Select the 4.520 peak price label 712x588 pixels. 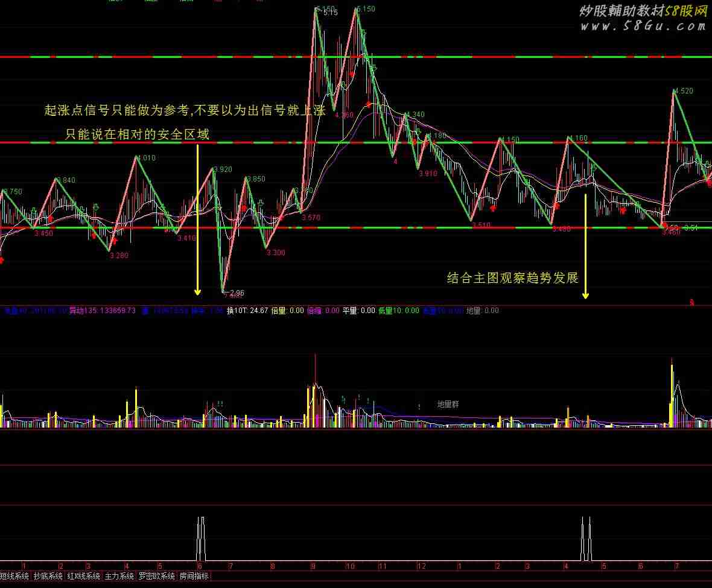(x=684, y=90)
